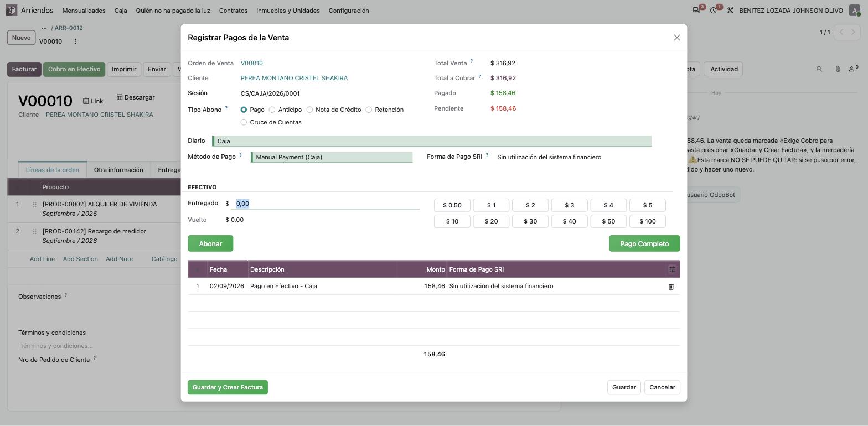Add the $ 0.50 quick amount
This screenshot has width=868, height=426.
point(452,205)
